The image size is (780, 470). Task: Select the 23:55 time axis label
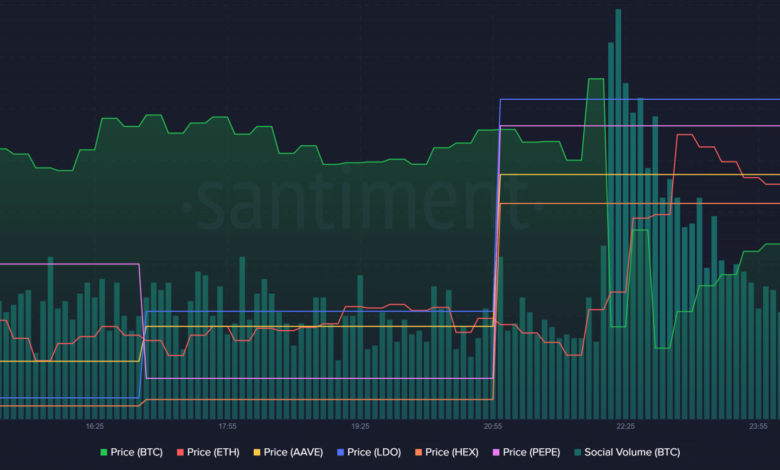[x=759, y=426]
